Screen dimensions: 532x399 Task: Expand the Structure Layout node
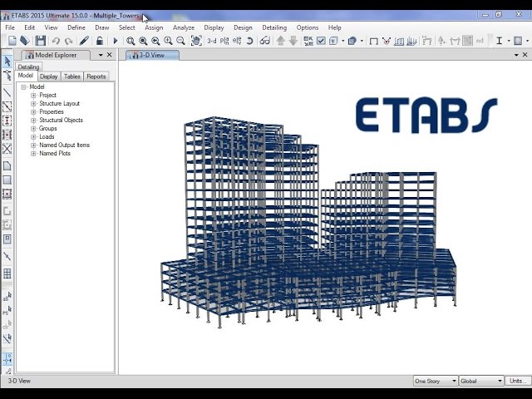[33, 103]
